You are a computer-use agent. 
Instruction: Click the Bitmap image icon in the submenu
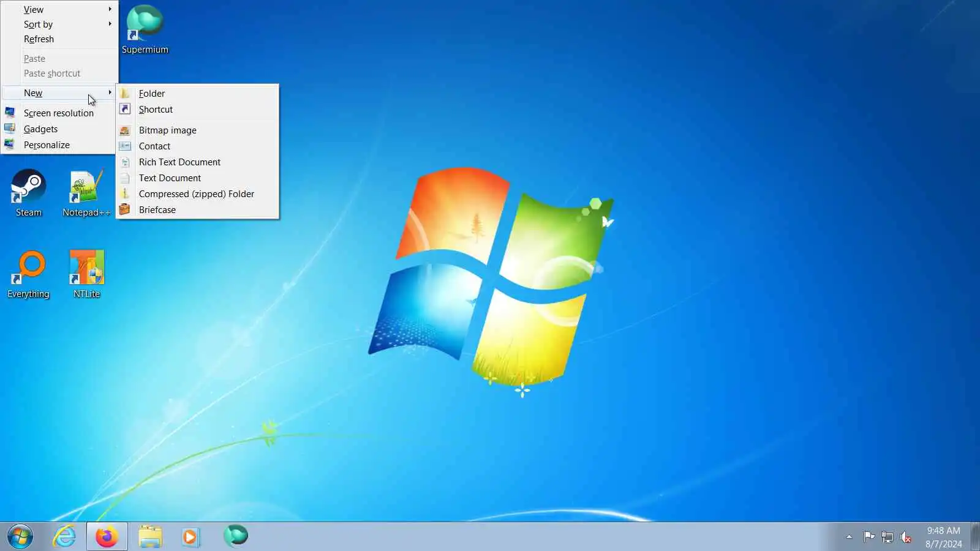tap(125, 130)
